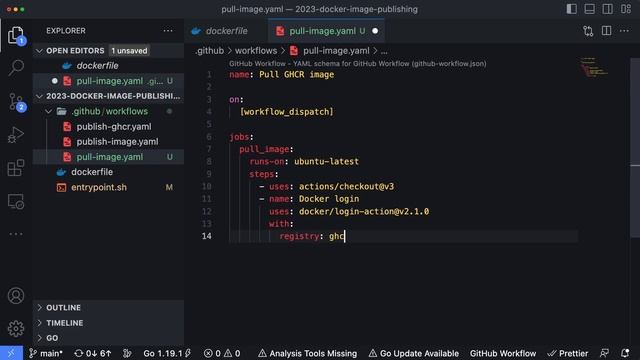640x360 pixels.
Task: Open dockerfile in project tree
Action: (x=108, y=172)
